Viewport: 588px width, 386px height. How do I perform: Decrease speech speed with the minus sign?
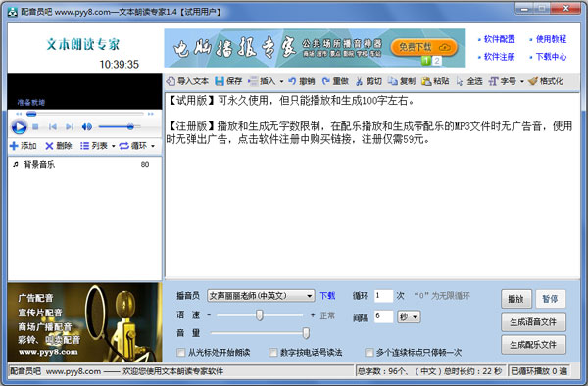click(209, 315)
